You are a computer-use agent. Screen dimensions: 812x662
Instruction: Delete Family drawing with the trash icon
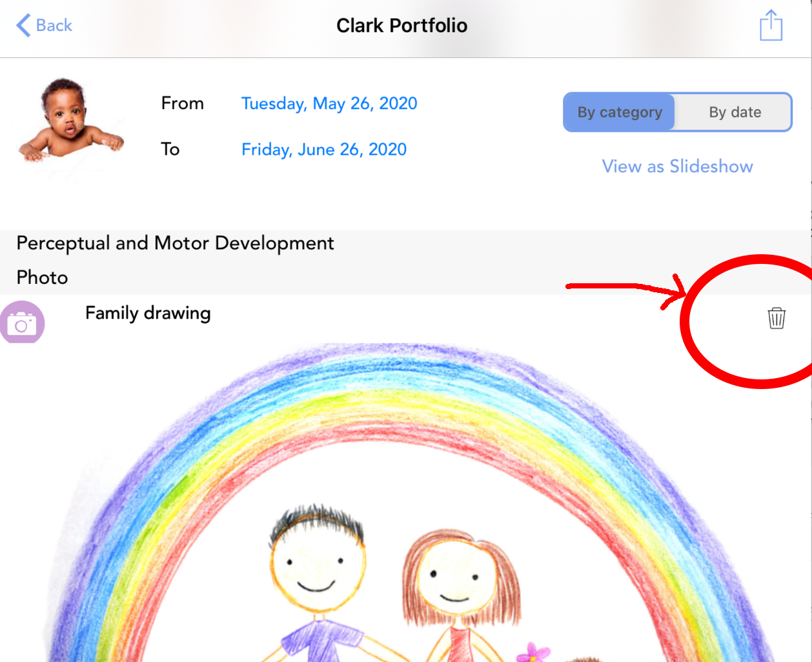(776, 318)
